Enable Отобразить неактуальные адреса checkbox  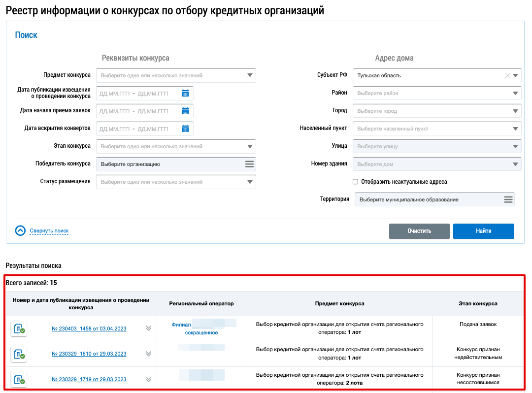pyautogui.click(x=356, y=182)
